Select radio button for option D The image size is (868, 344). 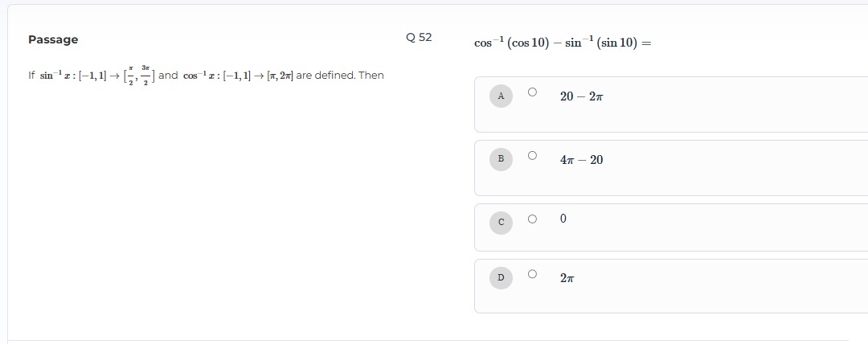[532, 273]
